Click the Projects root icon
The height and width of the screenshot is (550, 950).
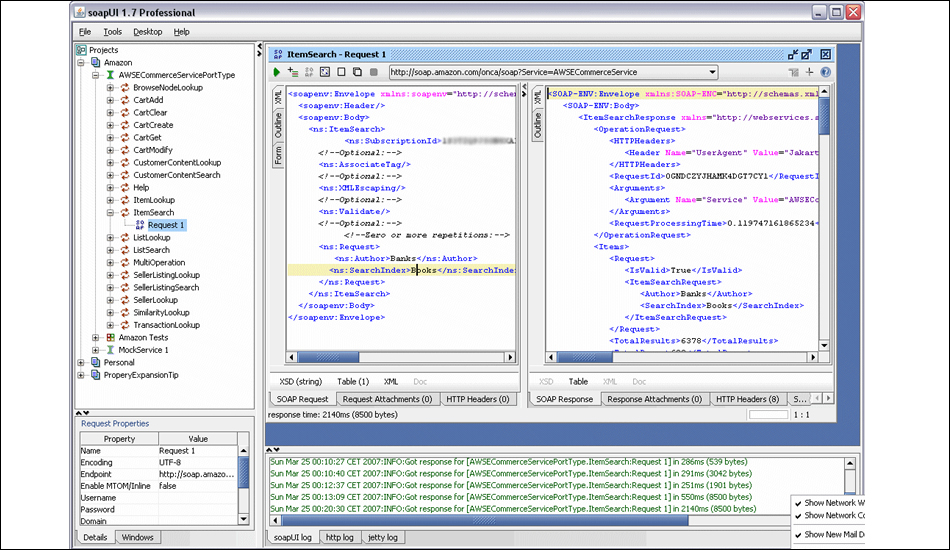coord(81,50)
